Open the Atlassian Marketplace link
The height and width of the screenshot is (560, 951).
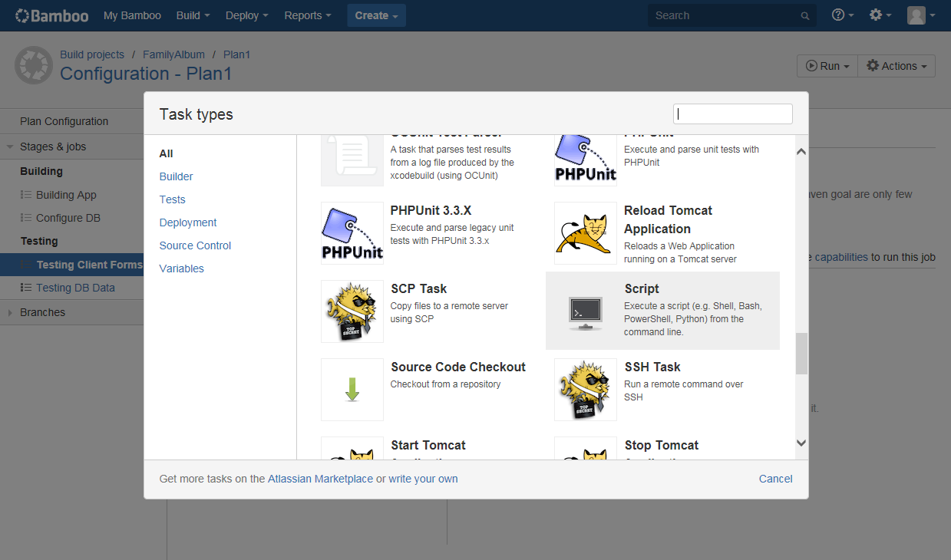pos(320,478)
